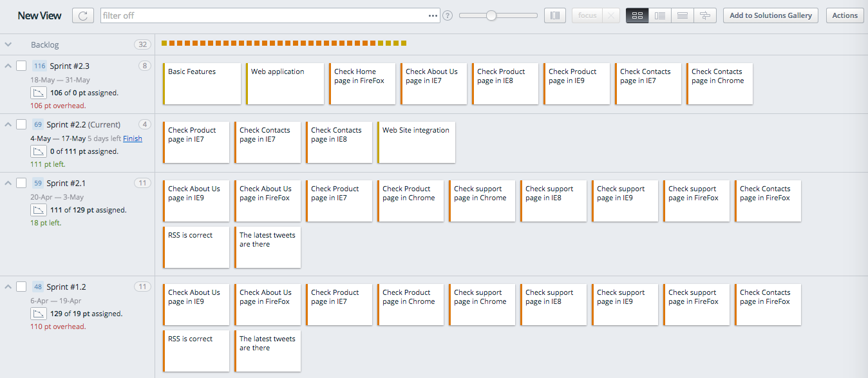Open burndown chart icon for Sprint #2.2
Screen dimensions: 868x378
[39, 151]
